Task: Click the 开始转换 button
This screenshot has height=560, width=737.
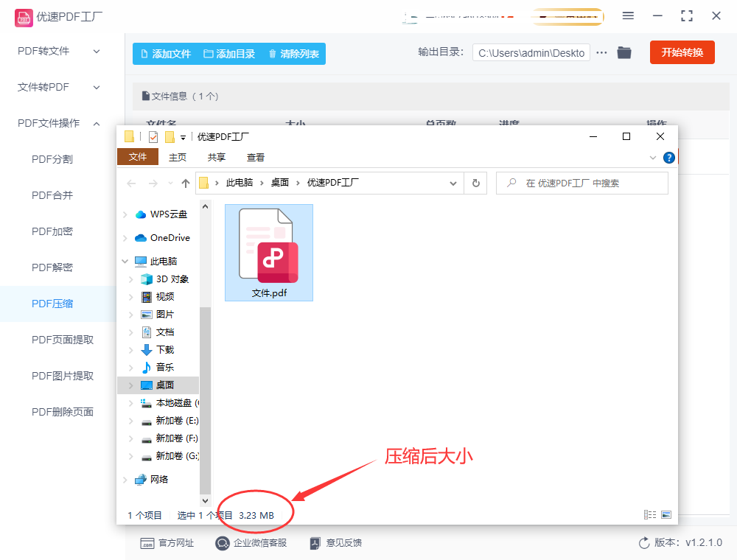Action: click(x=682, y=52)
